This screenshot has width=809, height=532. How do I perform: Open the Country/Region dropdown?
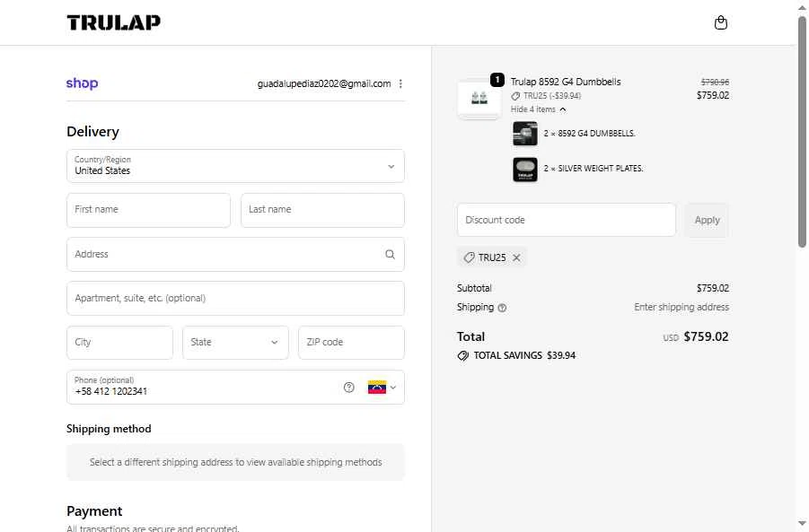pos(235,166)
